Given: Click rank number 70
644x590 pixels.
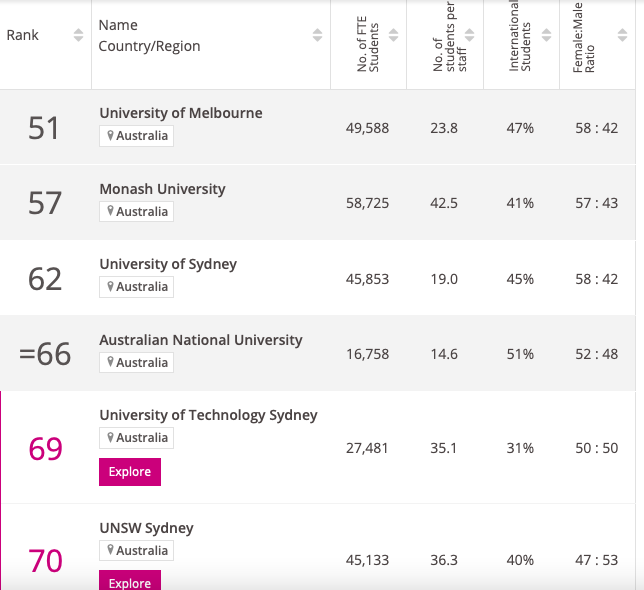Looking at the screenshot, I should click(x=45, y=561).
